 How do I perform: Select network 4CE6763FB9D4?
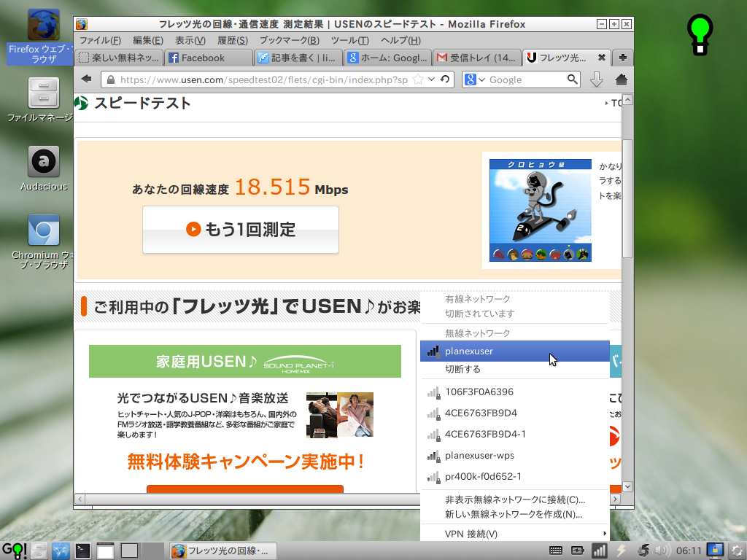[x=515, y=413]
